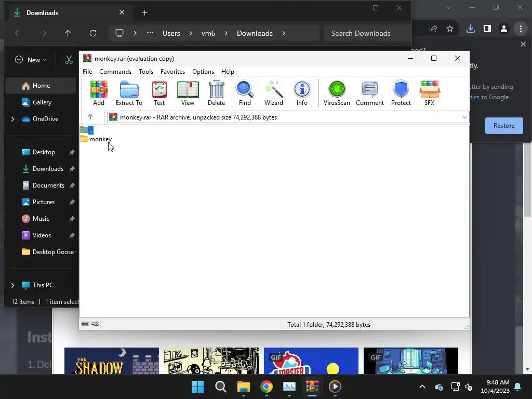Select the monkey folder in archive

click(96, 139)
